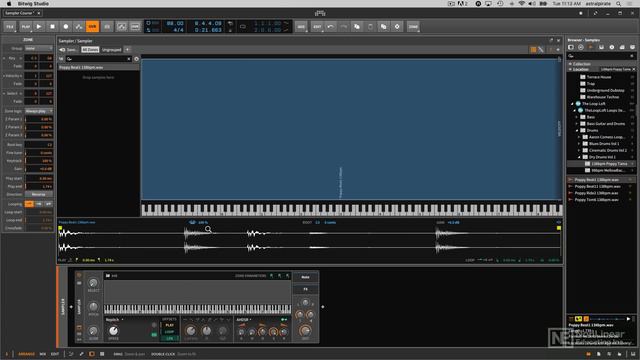640x360 pixels.
Task: Click the Root key value field
Action: pyautogui.click(x=39, y=144)
